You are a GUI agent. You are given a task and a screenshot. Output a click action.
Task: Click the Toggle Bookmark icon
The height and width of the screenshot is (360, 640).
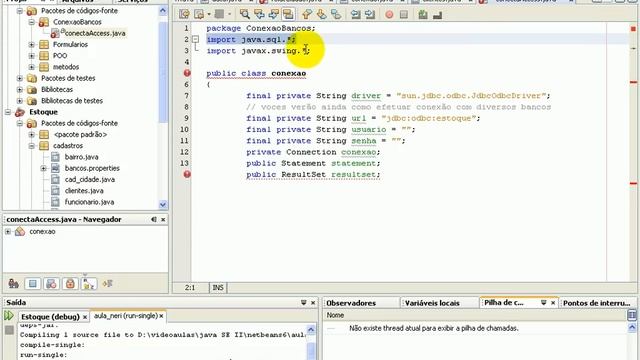click(x=336, y=15)
